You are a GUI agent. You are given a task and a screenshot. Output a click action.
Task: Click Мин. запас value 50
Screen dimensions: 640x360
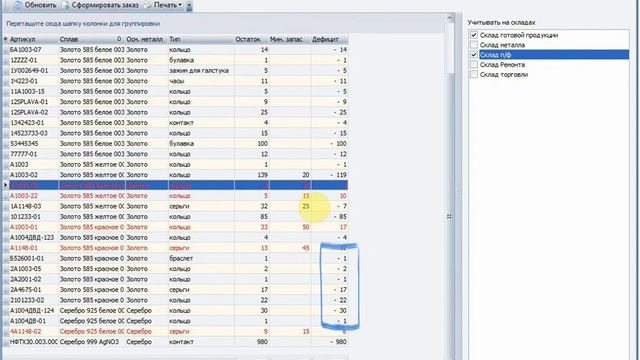pos(306,227)
